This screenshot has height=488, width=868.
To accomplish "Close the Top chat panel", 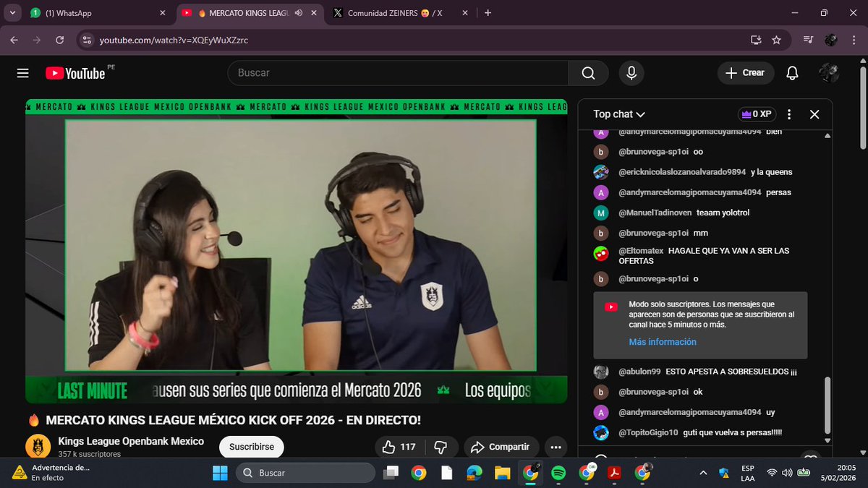I will point(814,114).
